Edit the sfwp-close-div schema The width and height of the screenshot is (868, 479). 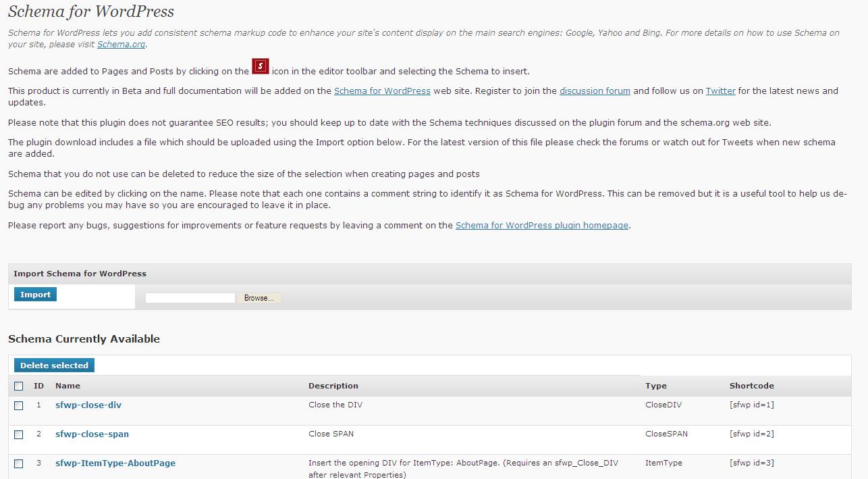pyautogui.click(x=88, y=405)
